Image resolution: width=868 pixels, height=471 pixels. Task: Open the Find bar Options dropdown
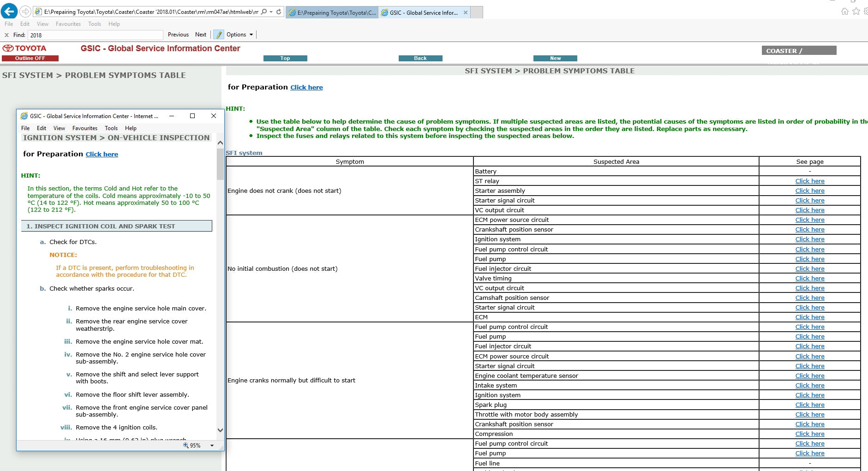click(239, 35)
